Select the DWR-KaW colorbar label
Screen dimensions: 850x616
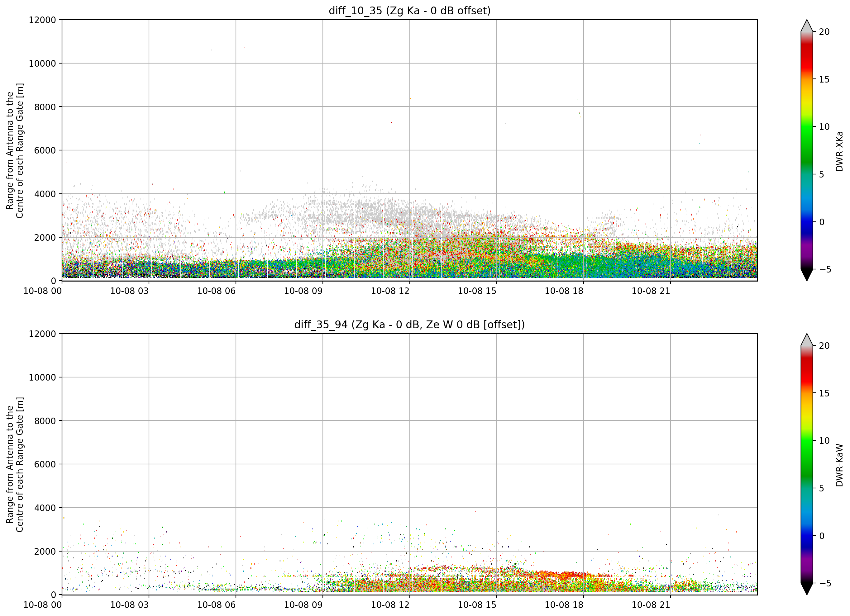[x=839, y=465]
